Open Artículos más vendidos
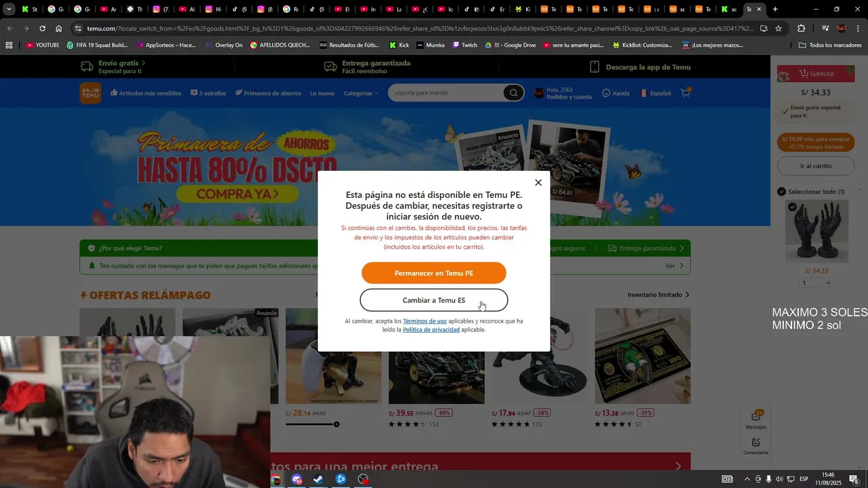This screenshot has width=868, height=488. click(146, 93)
